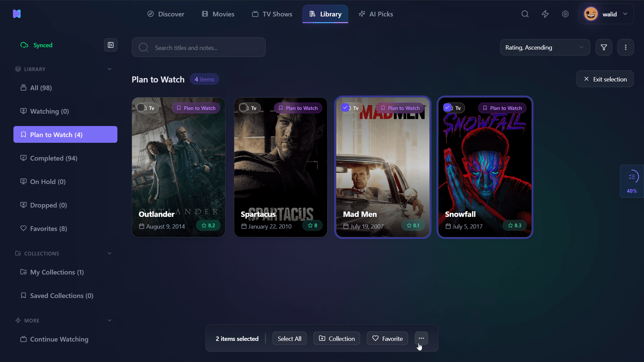Screen dimensions: 644x362
Task: Select the Outlander card checkbox
Action: point(141,108)
